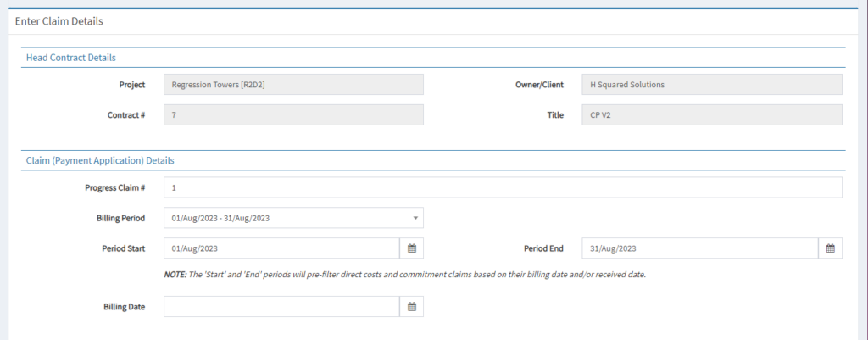Open the Period End calendar picker
This screenshot has height=340, width=868.
coord(830,248)
